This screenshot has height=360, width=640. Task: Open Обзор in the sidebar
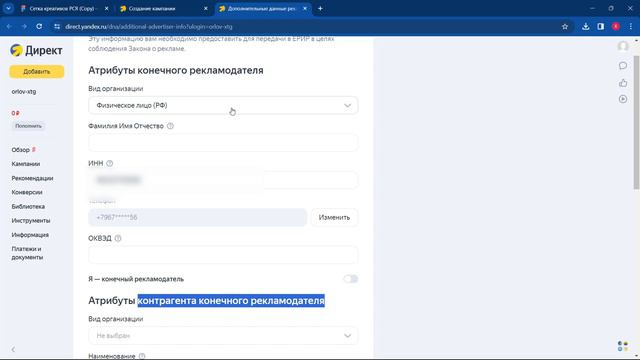pyautogui.click(x=20, y=150)
